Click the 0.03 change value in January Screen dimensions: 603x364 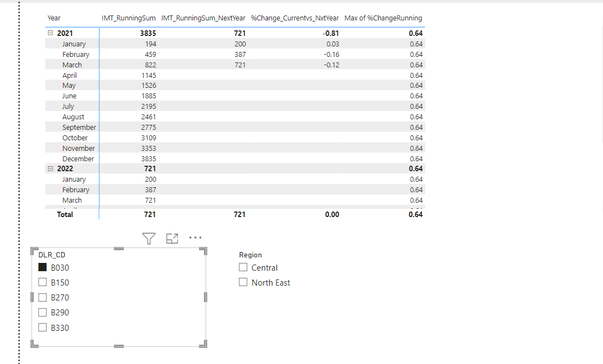coord(333,44)
